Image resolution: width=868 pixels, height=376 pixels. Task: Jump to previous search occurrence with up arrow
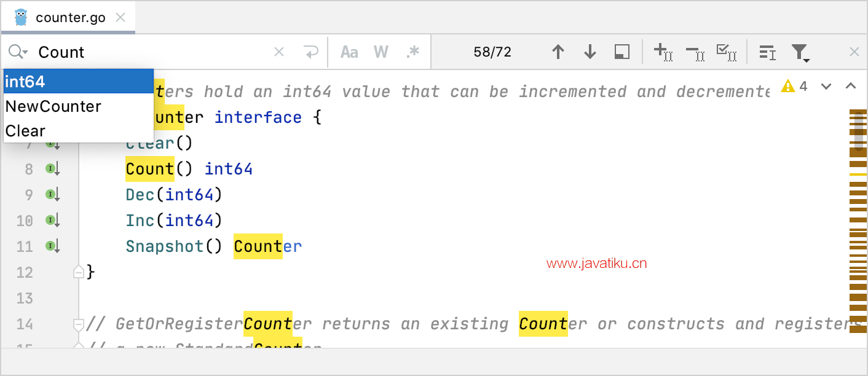coord(558,52)
